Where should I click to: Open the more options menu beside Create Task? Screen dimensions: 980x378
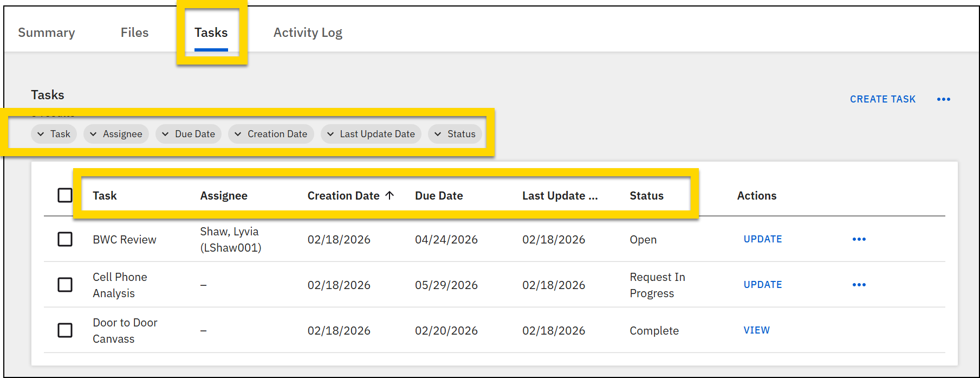943,99
